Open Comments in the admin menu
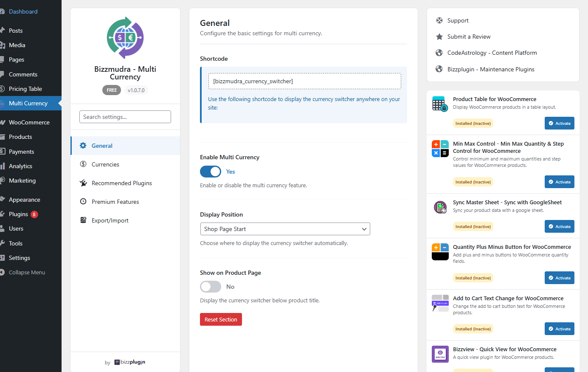This screenshot has width=588, height=372. 31,74
